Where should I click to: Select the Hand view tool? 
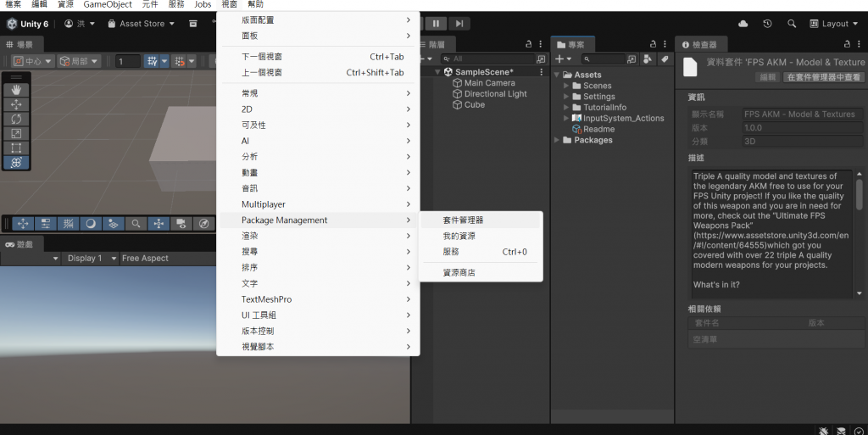(16, 90)
